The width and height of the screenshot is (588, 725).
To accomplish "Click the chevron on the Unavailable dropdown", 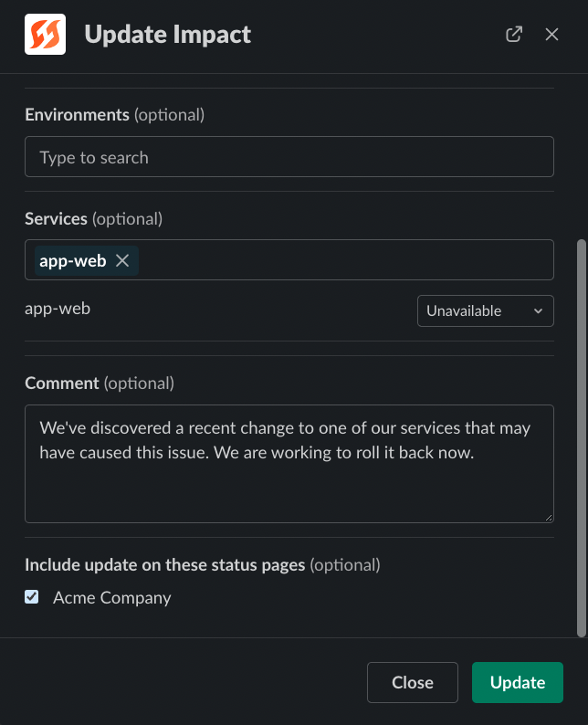I will tap(537, 310).
